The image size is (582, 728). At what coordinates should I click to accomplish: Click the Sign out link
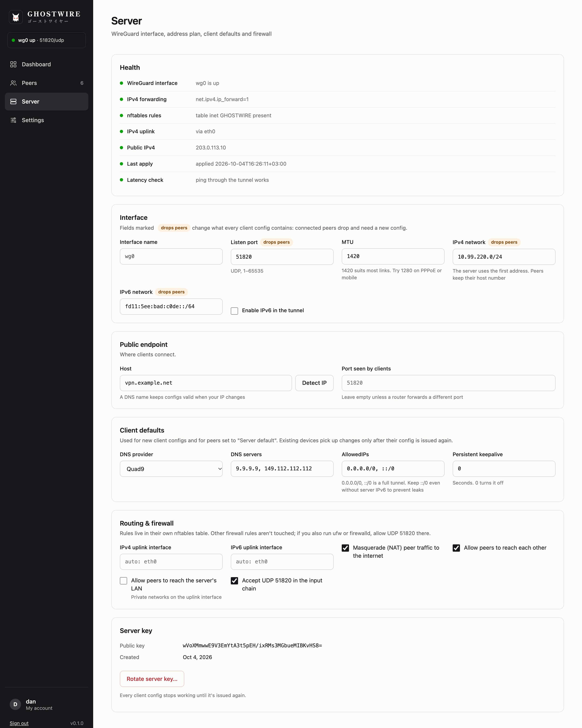(19, 723)
